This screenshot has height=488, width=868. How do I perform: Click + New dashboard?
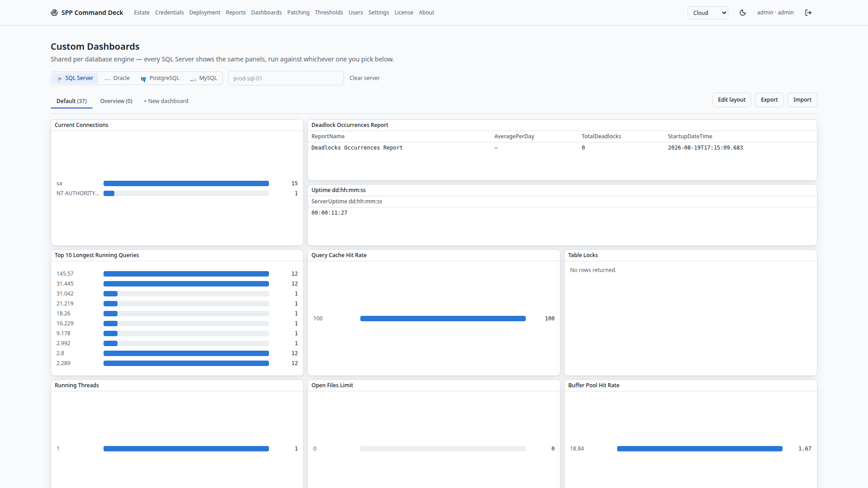tap(166, 101)
